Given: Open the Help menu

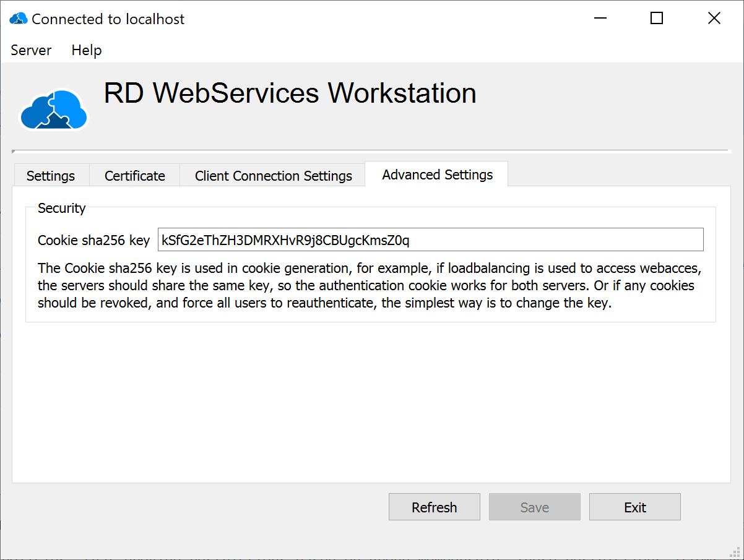Looking at the screenshot, I should [x=87, y=50].
